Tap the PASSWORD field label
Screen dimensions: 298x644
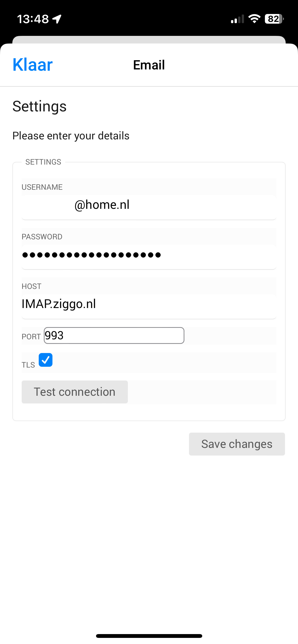click(42, 237)
